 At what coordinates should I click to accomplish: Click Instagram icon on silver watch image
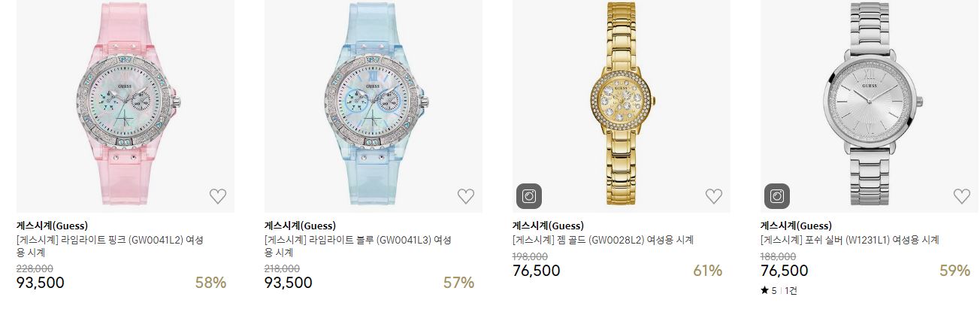pos(777,196)
